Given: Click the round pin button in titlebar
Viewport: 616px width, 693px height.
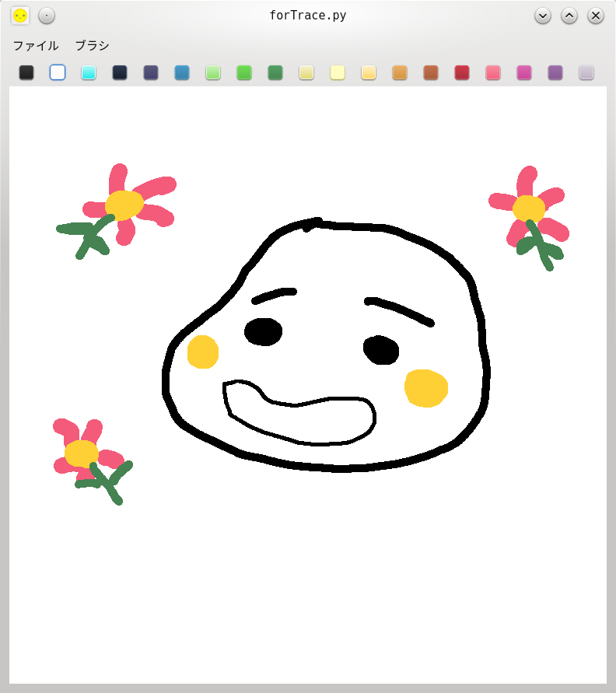Looking at the screenshot, I should [x=47, y=16].
